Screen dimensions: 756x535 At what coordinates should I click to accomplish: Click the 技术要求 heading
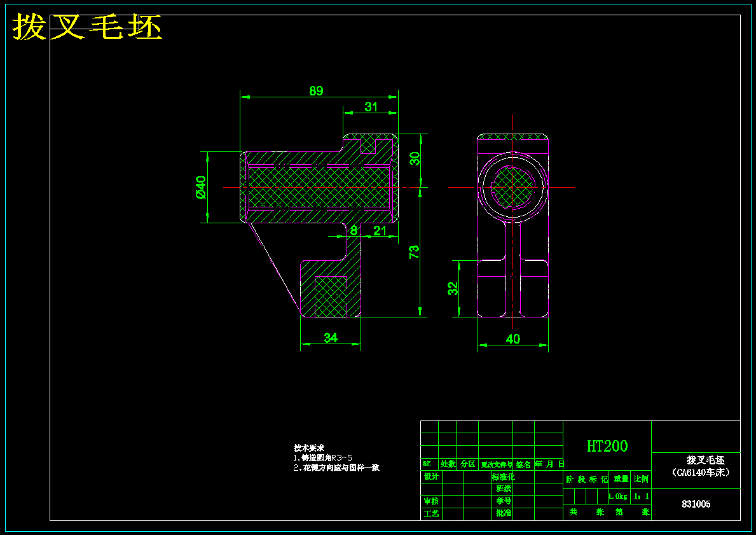coord(309,448)
